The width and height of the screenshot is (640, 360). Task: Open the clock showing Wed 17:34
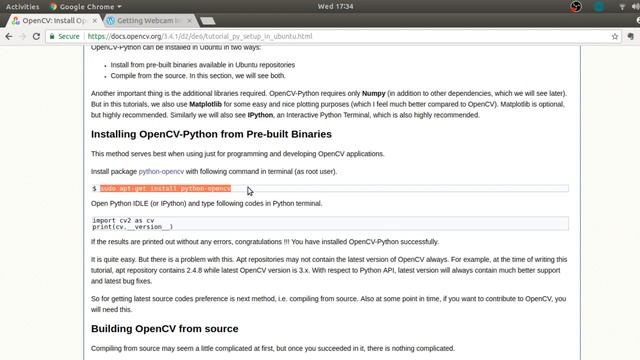[x=336, y=7]
